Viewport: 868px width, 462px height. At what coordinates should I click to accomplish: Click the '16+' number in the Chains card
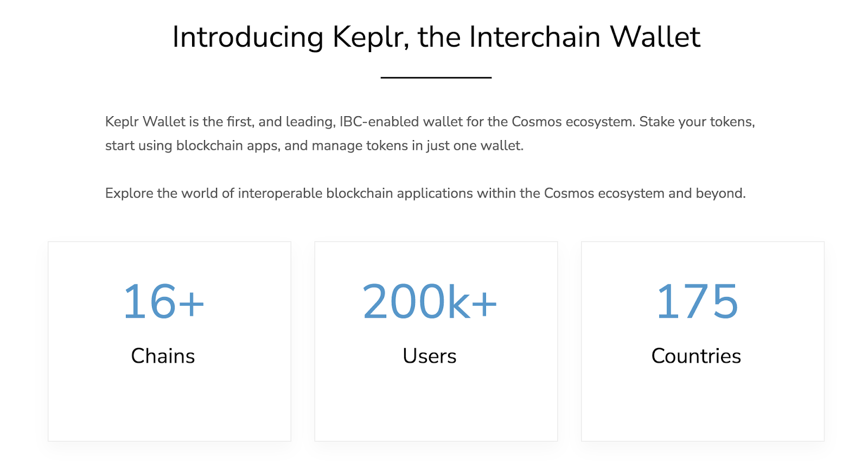[x=163, y=302]
